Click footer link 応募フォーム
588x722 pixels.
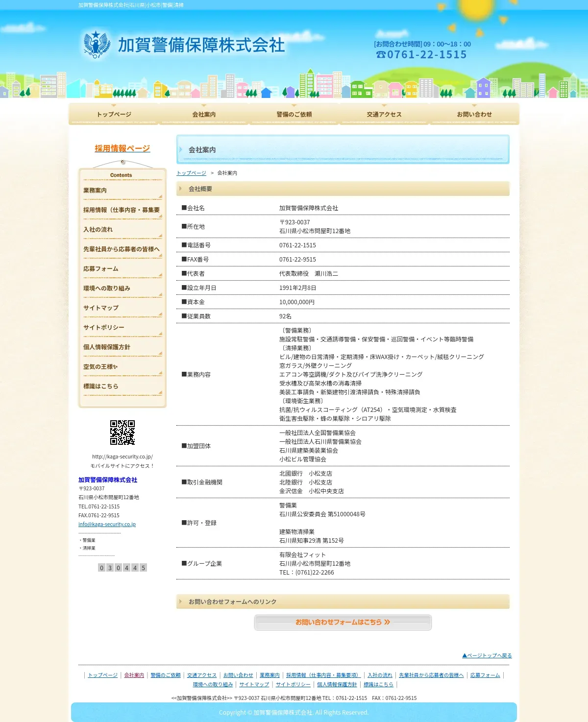point(485,675)
